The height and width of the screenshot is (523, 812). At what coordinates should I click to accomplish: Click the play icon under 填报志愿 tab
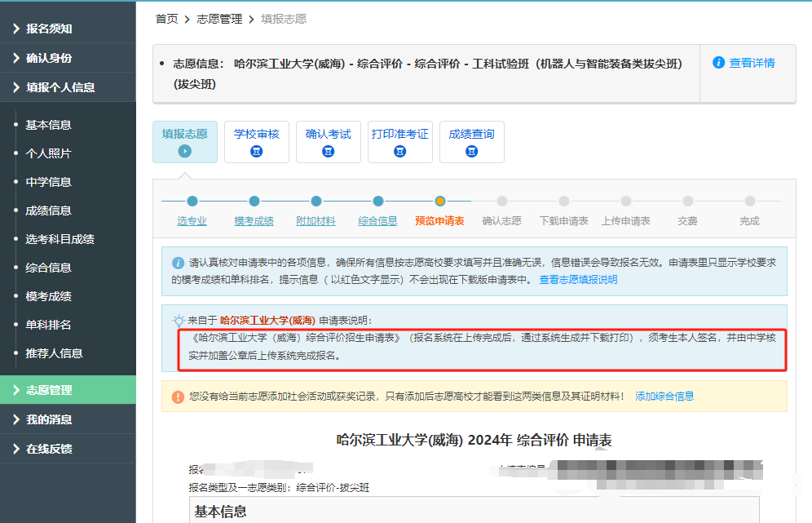185,151
